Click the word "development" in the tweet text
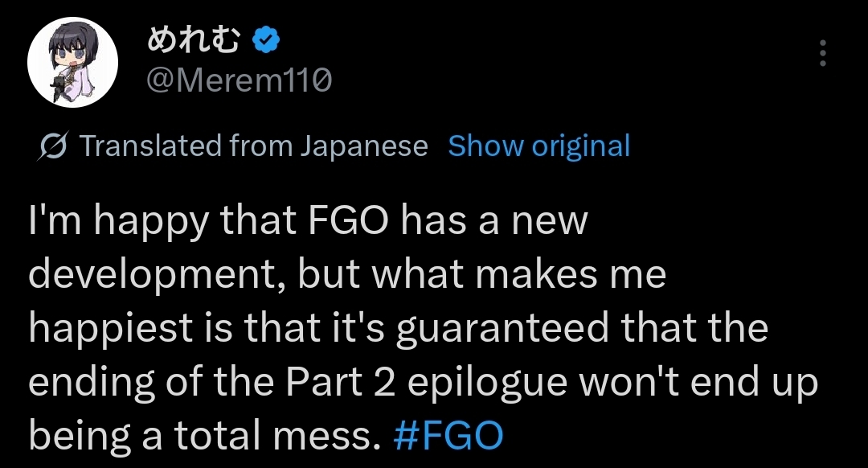The width and height of the screenshot is (868, 468). coord(152,275)
